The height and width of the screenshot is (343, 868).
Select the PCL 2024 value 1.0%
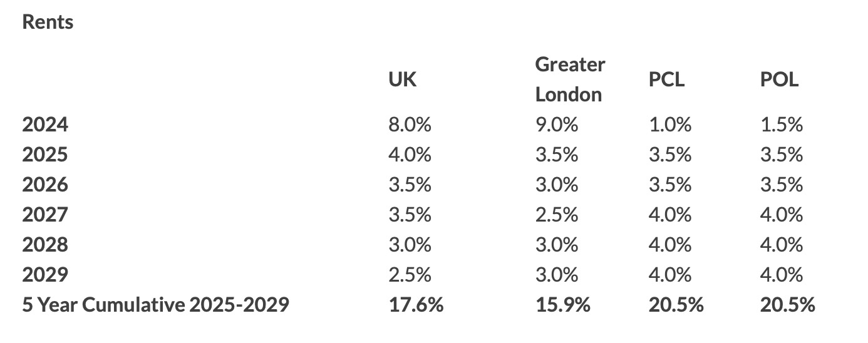(x=670, y=125)
